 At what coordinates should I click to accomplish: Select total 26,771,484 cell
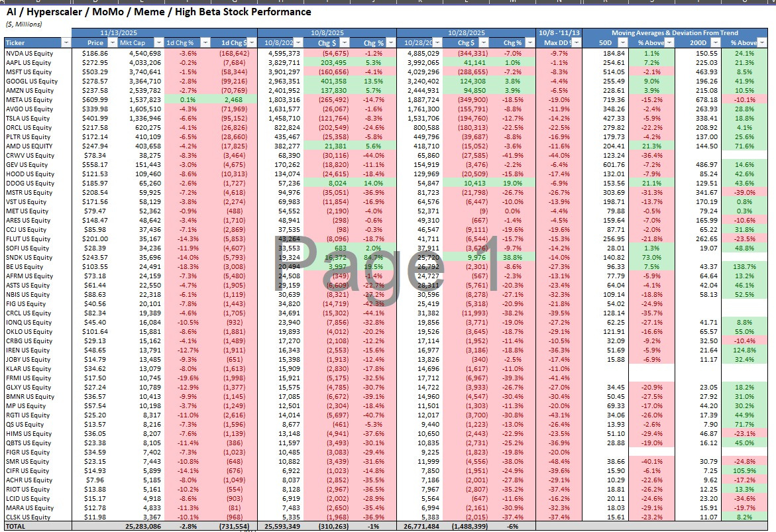[x=420, y=527]
